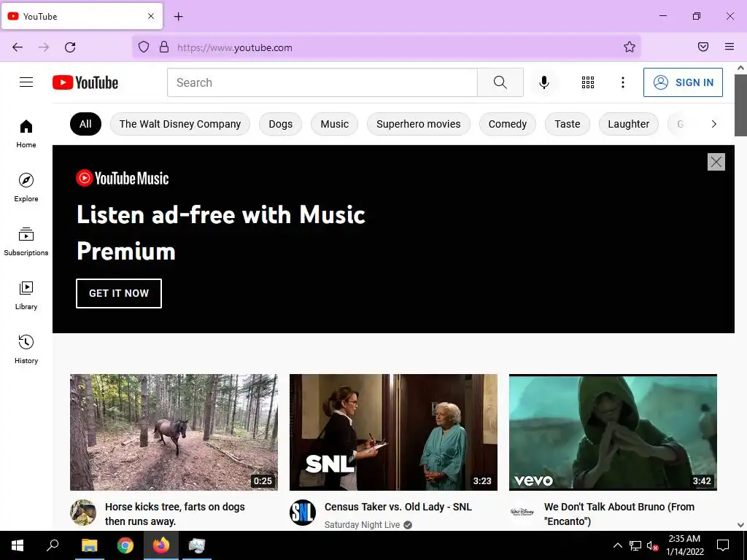Launch Chrome from taskbar
Screen dimensions: 747x560
pyautogui.click(x=125, y=545)
